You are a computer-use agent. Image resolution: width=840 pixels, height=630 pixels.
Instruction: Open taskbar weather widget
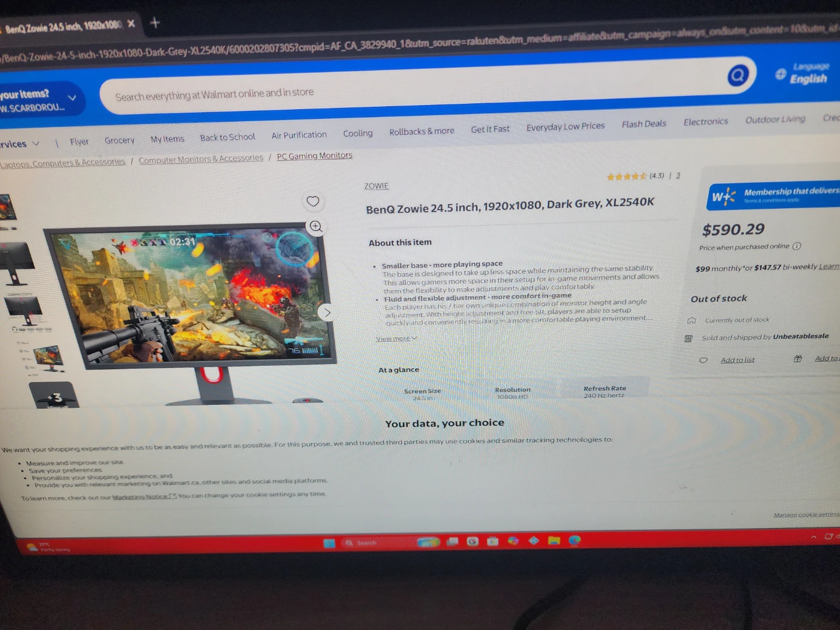pyautogui.click(x=48, y=547)
